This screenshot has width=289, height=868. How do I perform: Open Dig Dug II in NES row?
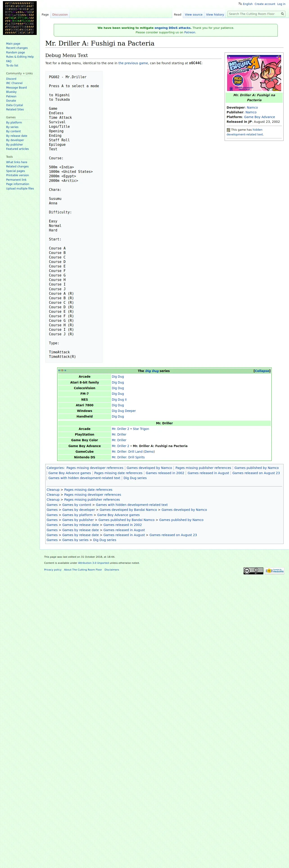tap(119, 400)
